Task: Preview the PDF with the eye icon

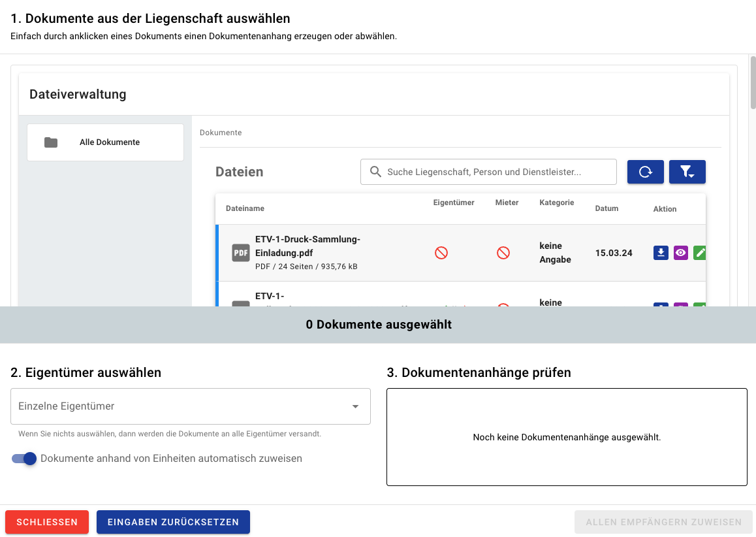Action: click(x=681, y=253)
